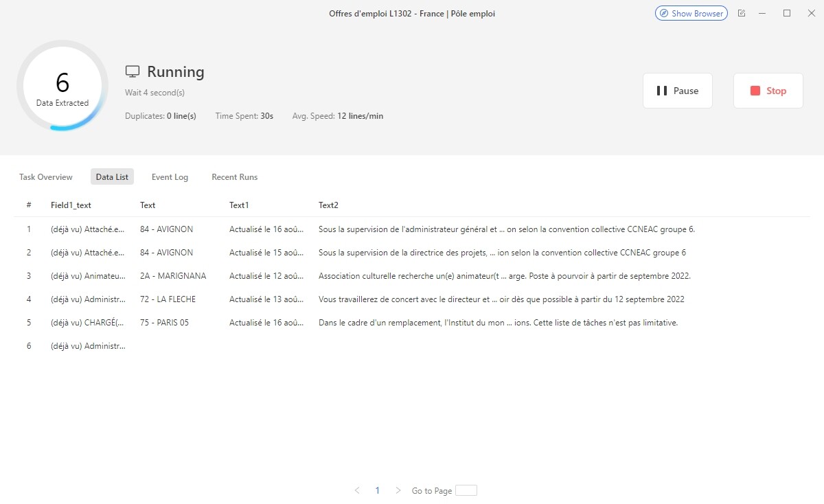
Task: Select the '72 - LA FLECHE' cell
Action: click(168, 299)
